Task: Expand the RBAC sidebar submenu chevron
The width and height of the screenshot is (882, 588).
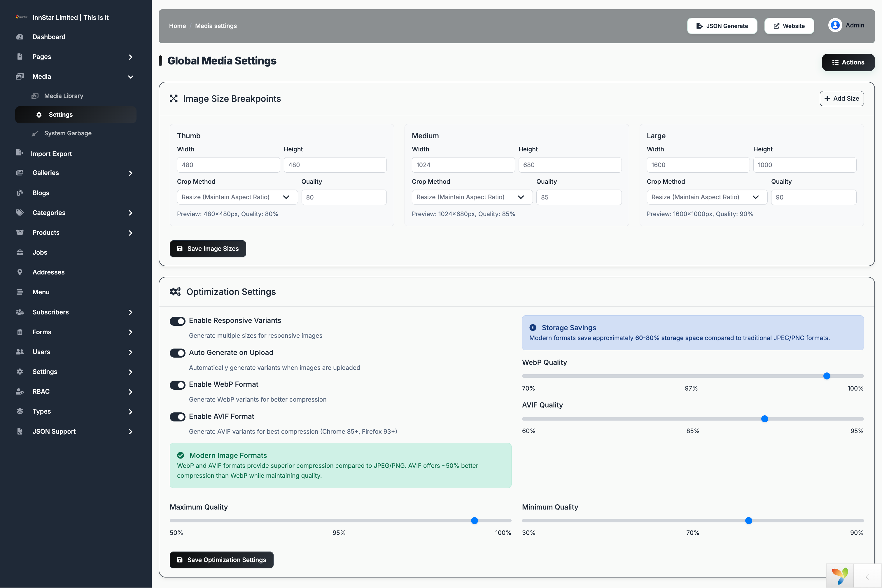Action: coord(130,392)
